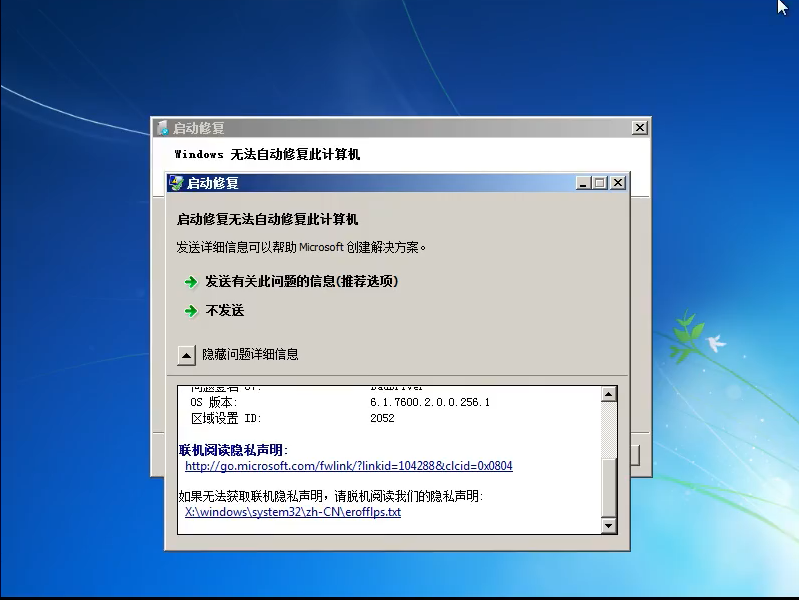Click the details scrollbar down arrow
Screen dimensions: 799x600
(x=608, y=526)
